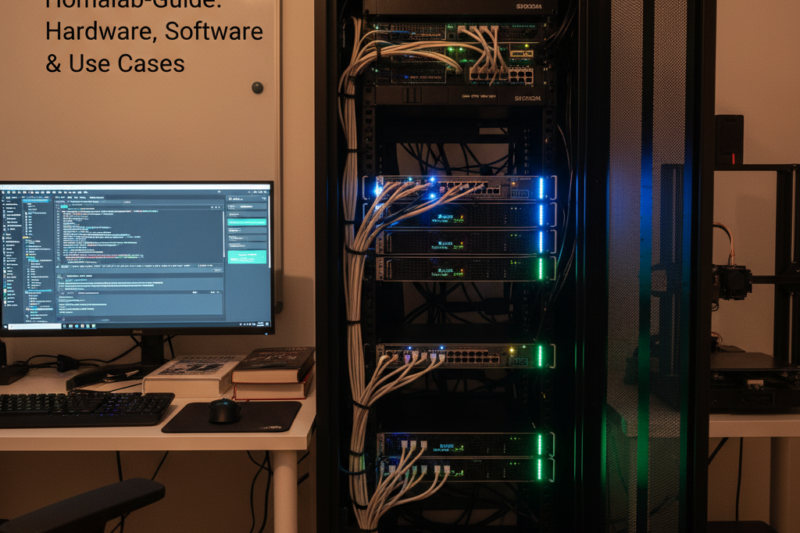The width and height of the screenshot is (800, 533).
Task: Click the "Hardware, Software & Use Cases" title text
Action: (x=154, y=47)
